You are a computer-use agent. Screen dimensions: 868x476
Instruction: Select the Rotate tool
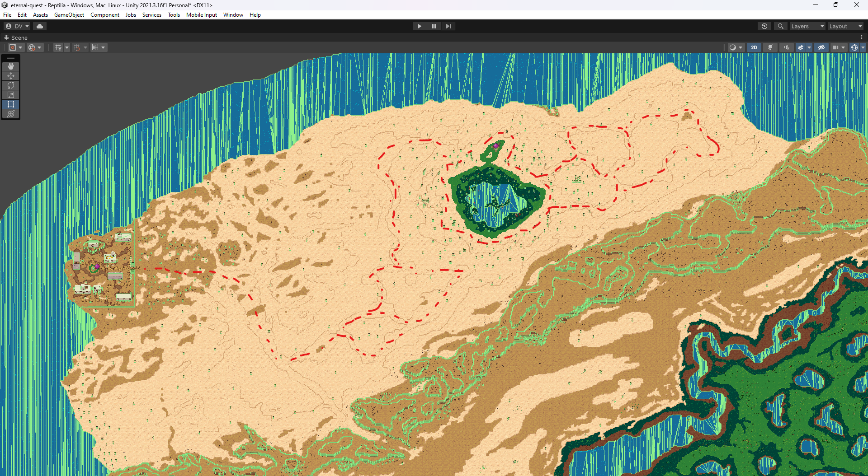point(11,85)
